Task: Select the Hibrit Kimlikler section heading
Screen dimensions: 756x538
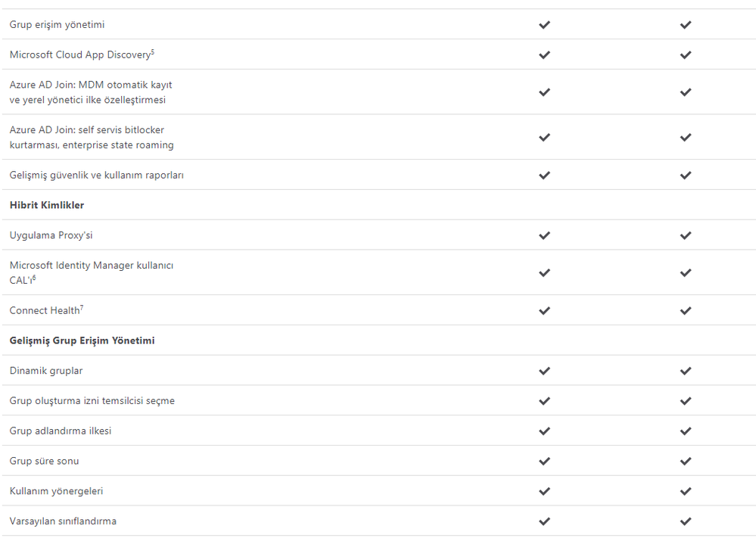Action: click(x=47, y=205)
